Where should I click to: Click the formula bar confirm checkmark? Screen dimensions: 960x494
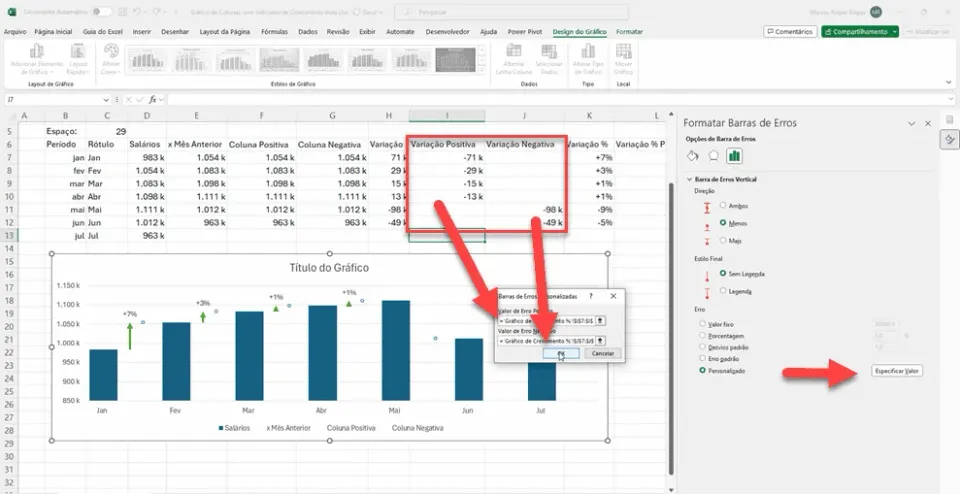click(140, 99)
